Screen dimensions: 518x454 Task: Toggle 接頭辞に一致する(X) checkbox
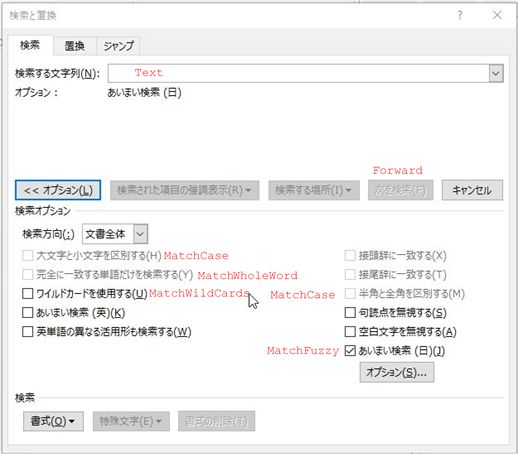[350, 256]
